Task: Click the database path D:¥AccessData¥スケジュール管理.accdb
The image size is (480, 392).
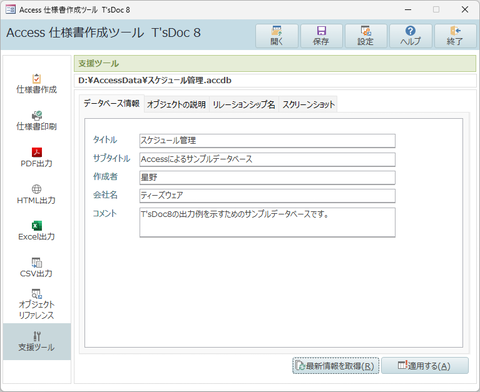Action: (155, 80)
